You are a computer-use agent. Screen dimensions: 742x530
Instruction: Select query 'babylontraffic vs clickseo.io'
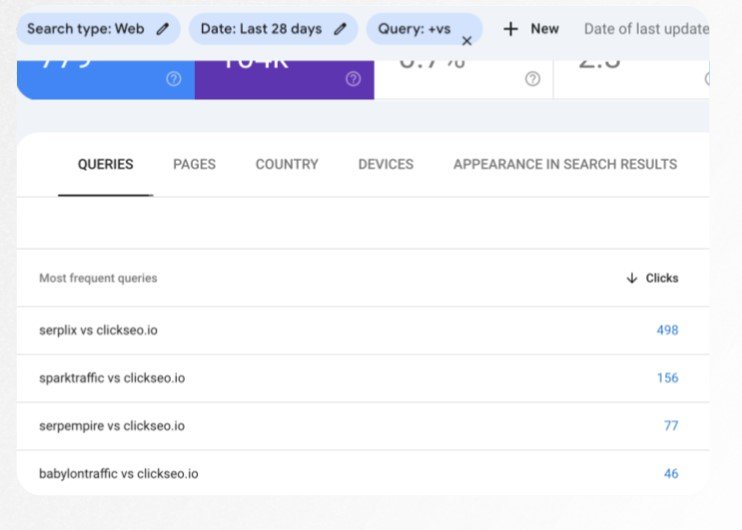pos(119,473)
